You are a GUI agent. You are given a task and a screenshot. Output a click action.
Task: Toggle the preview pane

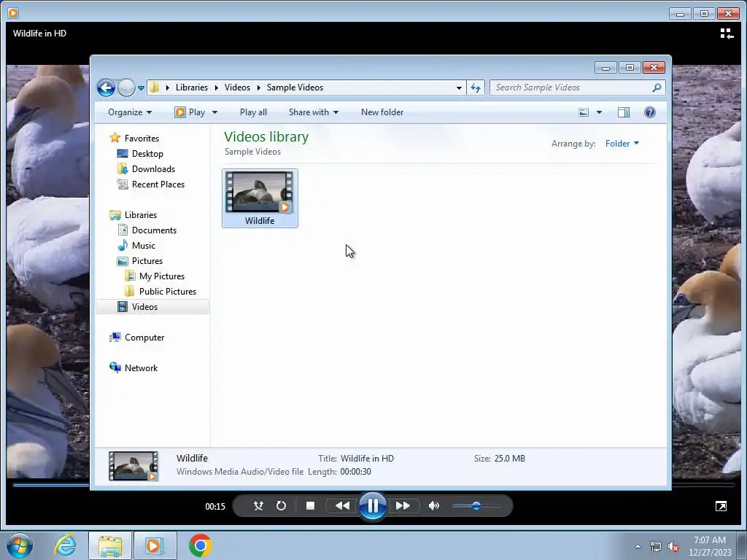624,112
